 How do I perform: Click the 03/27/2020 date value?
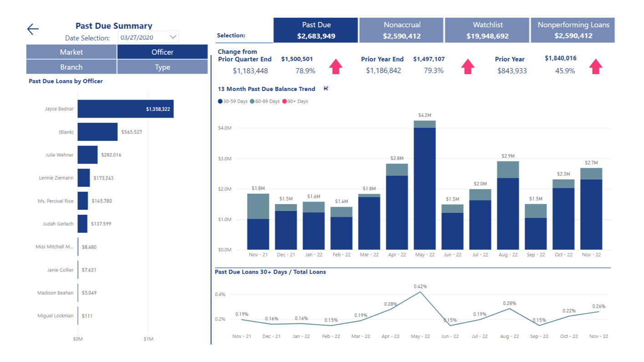pyautogui.click(x=137, y=38)
